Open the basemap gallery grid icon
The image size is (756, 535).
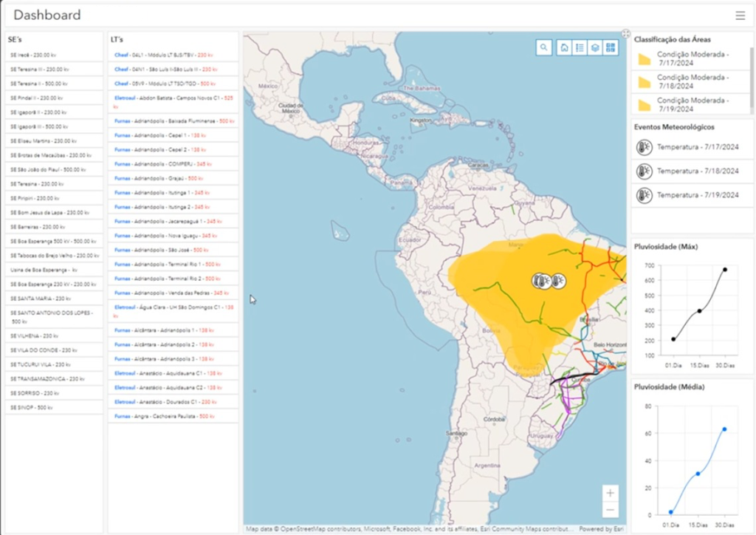[x=611, y=47]
